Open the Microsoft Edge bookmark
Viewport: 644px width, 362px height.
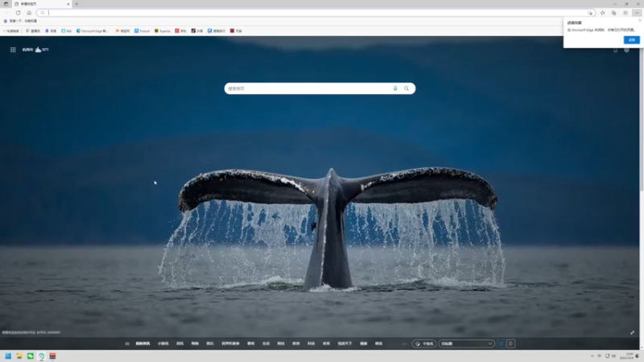pos(93,31)
